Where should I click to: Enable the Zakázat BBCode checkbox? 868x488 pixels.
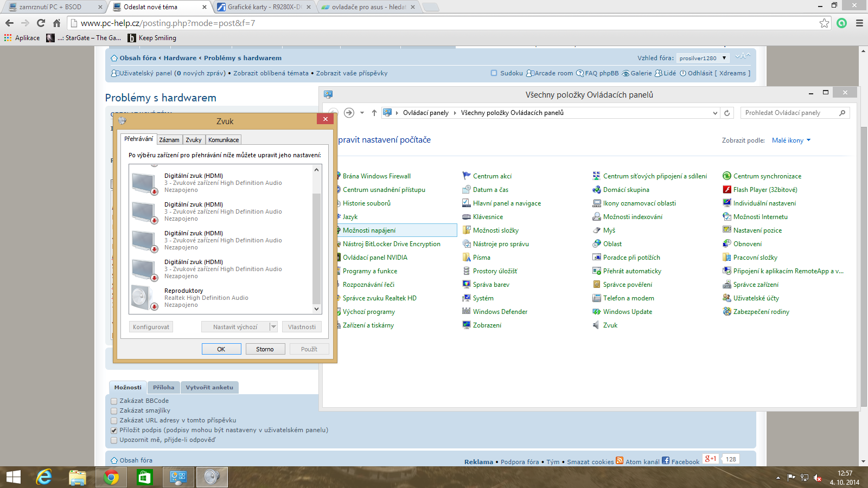[x=114, y=401]
